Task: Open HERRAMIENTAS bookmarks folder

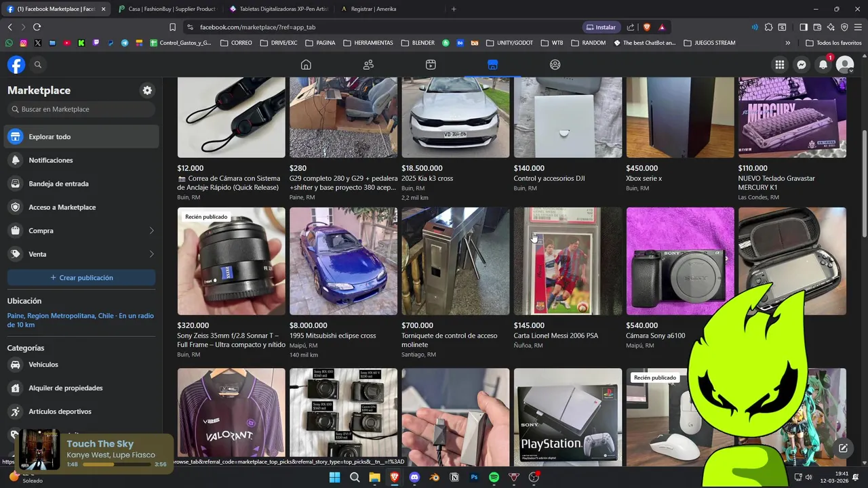Action: coord(368,43)
